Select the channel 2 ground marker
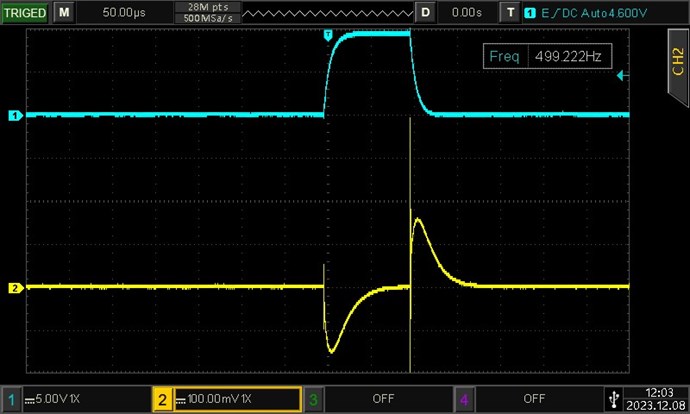The image size is (690, 414). 15,288
